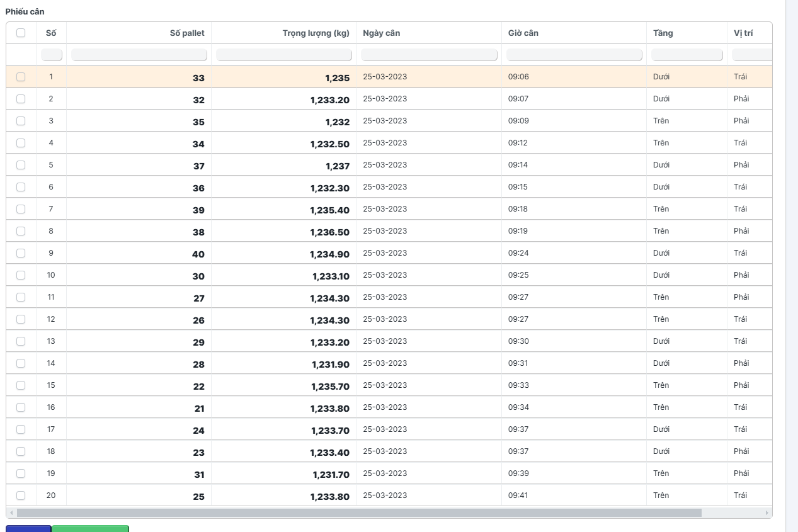Toggle the select-all checkbox in table header
Image resolution: width=798 pixels, height=532 pixels.
[x=21, y=33]
